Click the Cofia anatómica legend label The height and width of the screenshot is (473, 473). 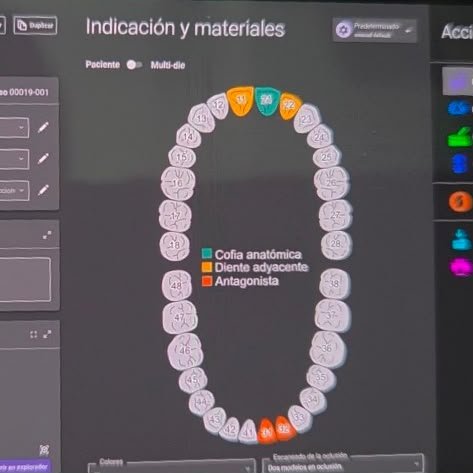tap(258, 254)
